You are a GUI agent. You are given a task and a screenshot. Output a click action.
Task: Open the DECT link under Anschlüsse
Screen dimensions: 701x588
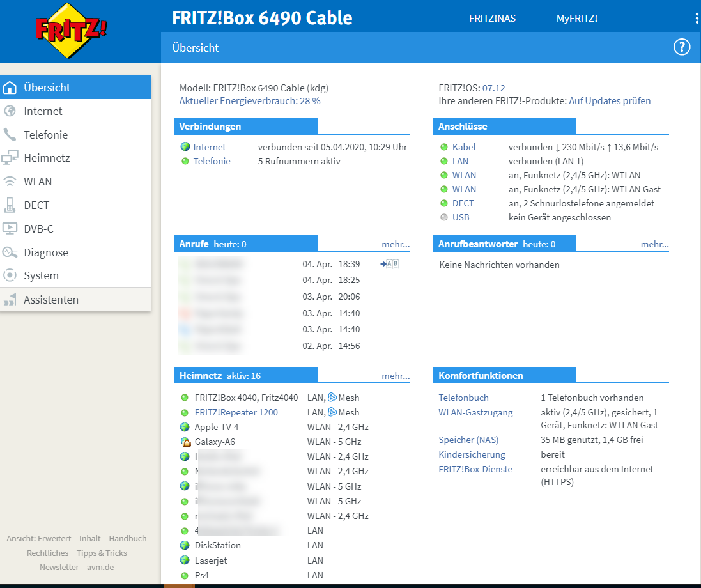click(x=463, y=203)
